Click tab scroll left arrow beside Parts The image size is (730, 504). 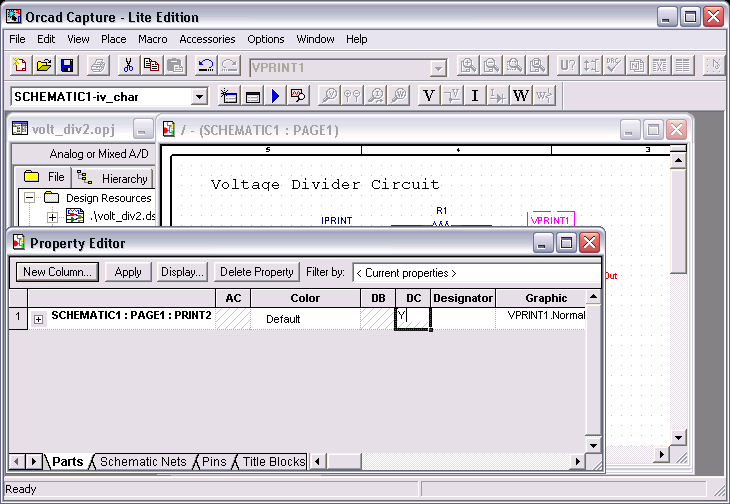(16, 462)
